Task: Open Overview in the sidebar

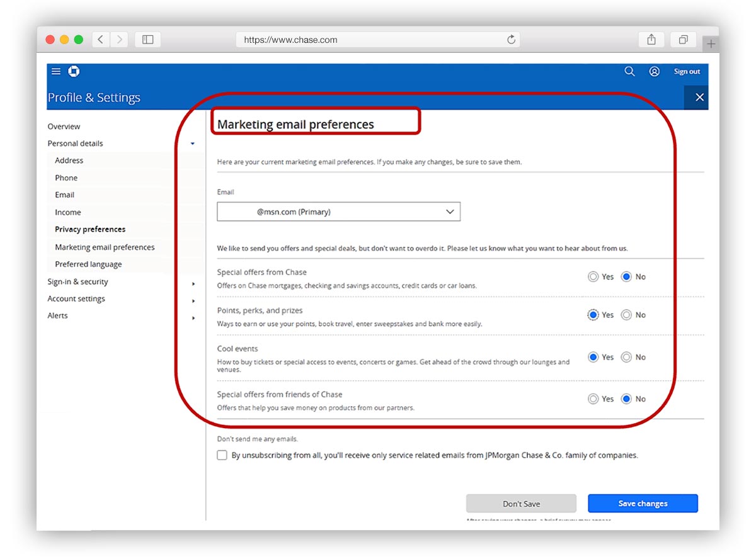Action: click(64, 127)
